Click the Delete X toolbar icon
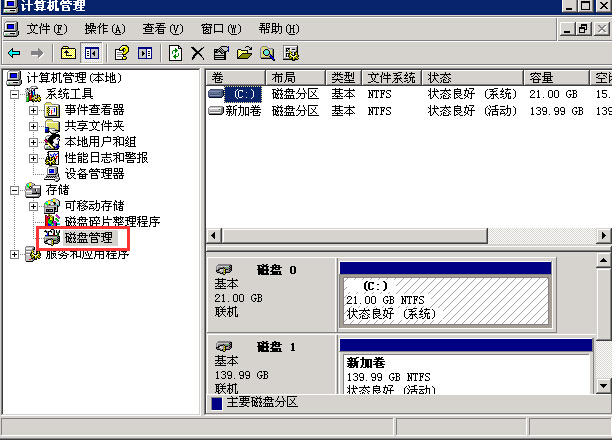The image size is (612, 440). point(197,53)
